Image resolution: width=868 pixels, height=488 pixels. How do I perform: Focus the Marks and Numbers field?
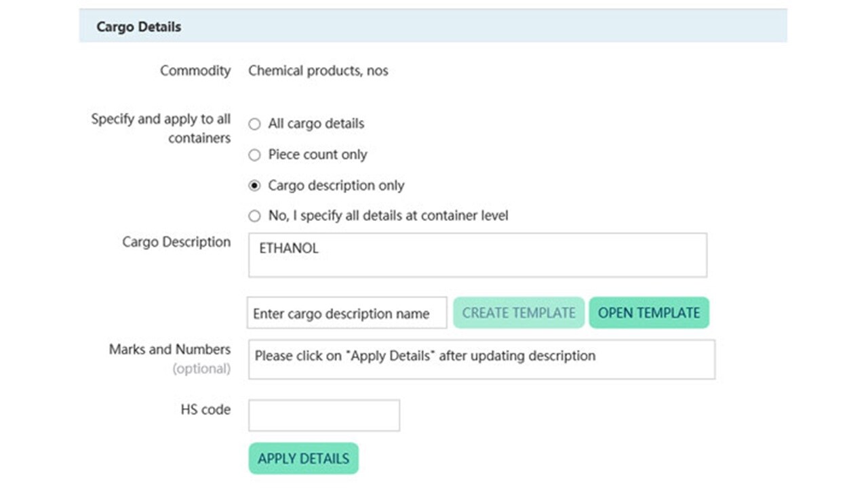point(481,359)
